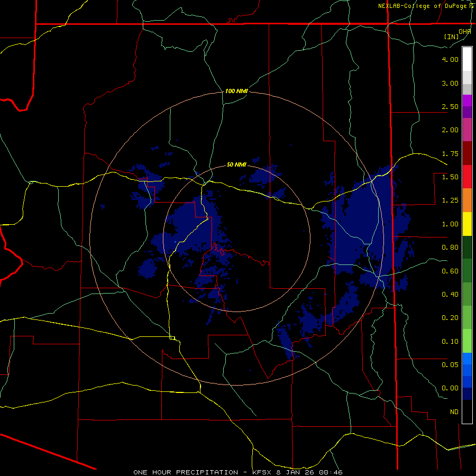Click the "0.20" legend value

(450, 318)
